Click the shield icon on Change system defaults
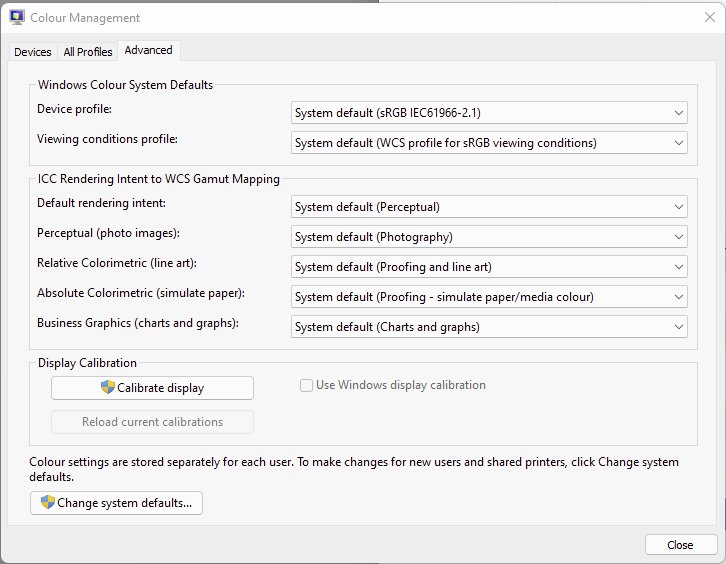 pos(48,502)
